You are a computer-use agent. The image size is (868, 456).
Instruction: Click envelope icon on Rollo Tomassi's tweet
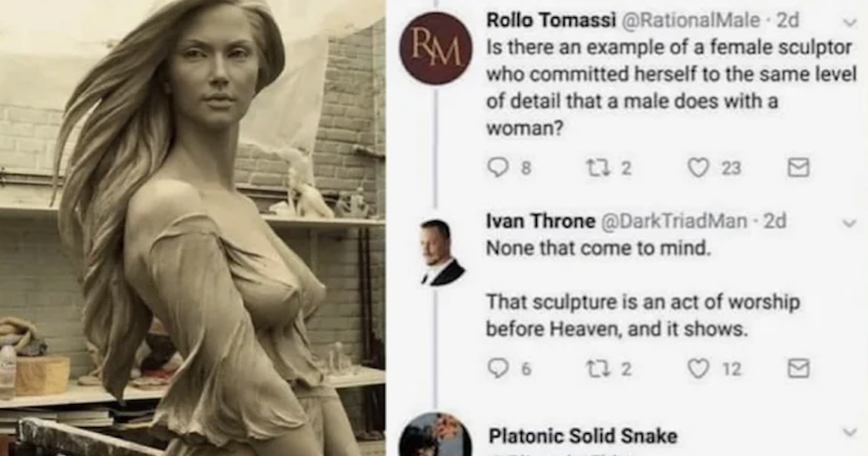coord(797,168)
